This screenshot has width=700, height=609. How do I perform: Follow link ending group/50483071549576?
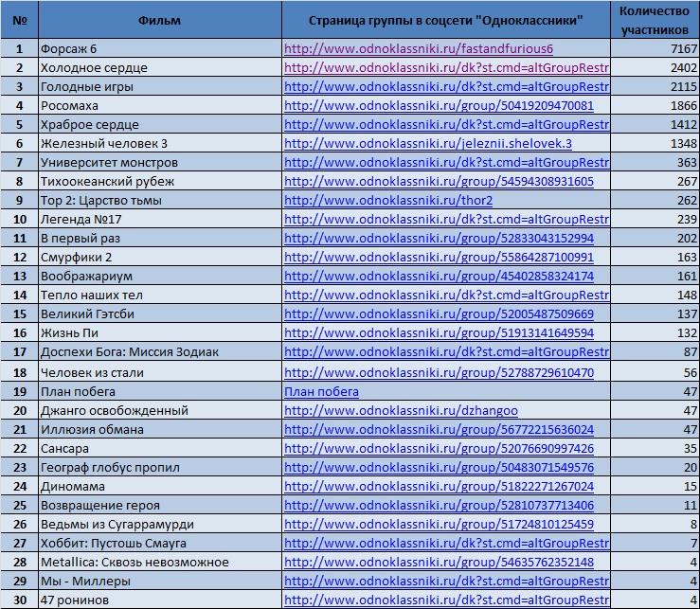[439, 468]
